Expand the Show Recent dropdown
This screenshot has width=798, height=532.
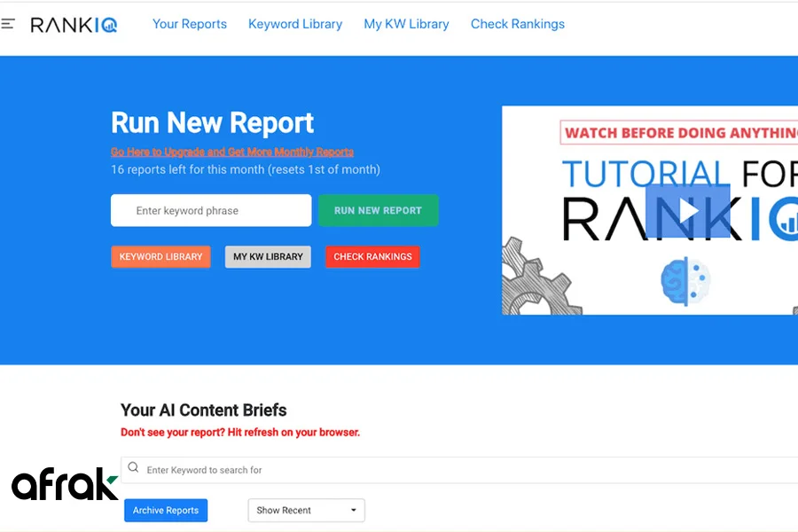(x=307, y=510)
